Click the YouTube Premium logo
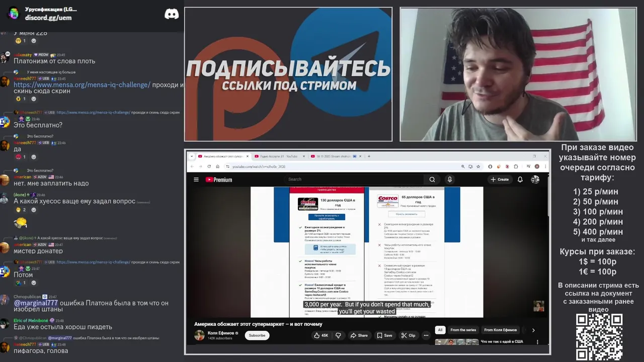 [x=219, y=179]
